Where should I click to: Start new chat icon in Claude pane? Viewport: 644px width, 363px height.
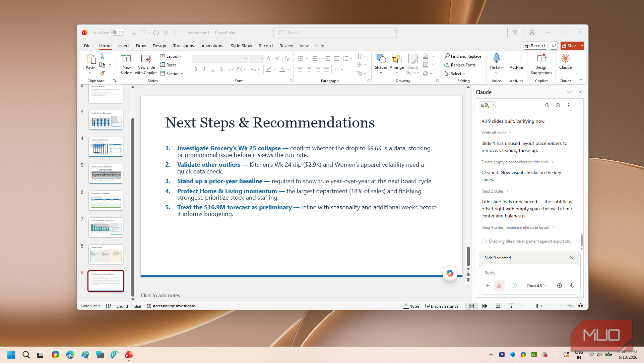[x=558, y=105]
